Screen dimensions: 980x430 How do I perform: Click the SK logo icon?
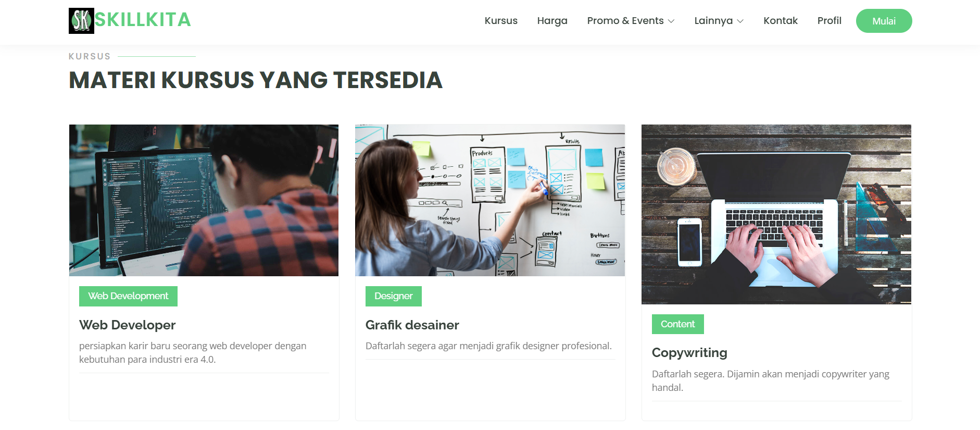[81, 21]
